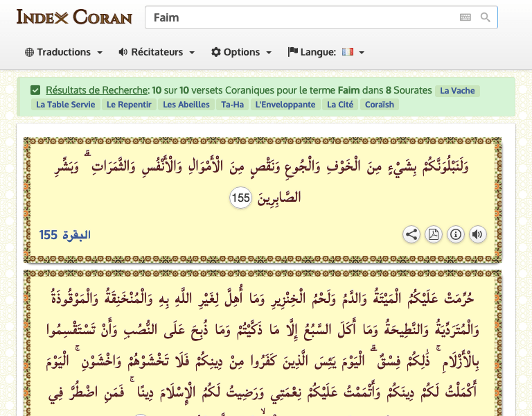Play audio recitation of verse 155
The width and height of the screenshot is (532, 416).
tap(477, 234)
